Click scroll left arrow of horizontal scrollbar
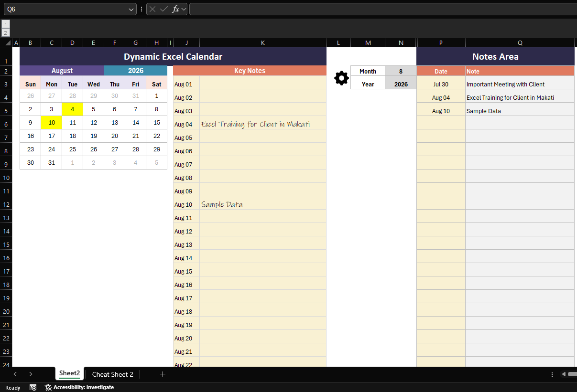Screen dimensions: 577x392 tap(564, 375)
